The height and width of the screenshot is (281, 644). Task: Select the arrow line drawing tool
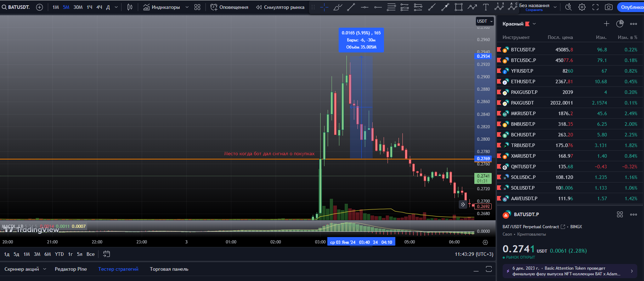[x=445, y=7]
